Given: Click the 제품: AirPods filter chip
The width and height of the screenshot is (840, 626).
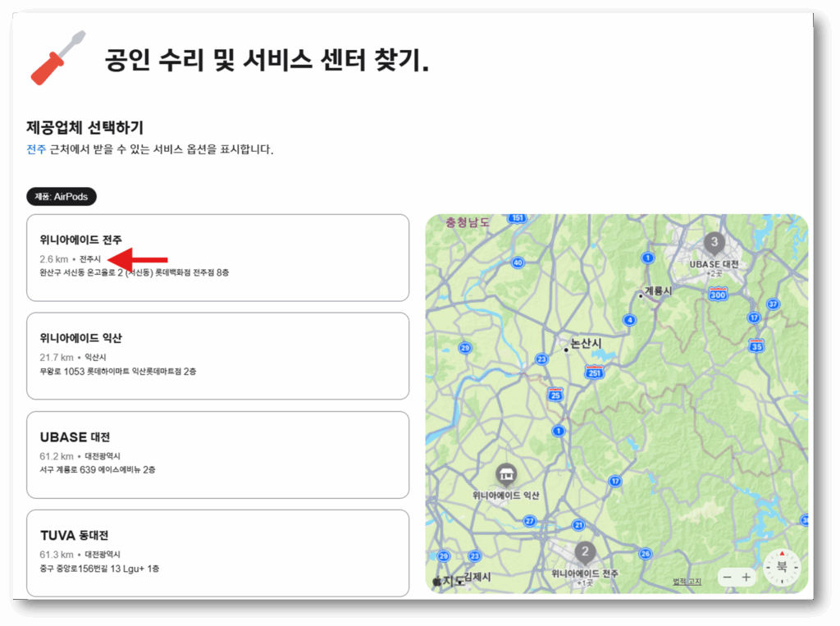Looking at the screenshot, I should [61, 196].
